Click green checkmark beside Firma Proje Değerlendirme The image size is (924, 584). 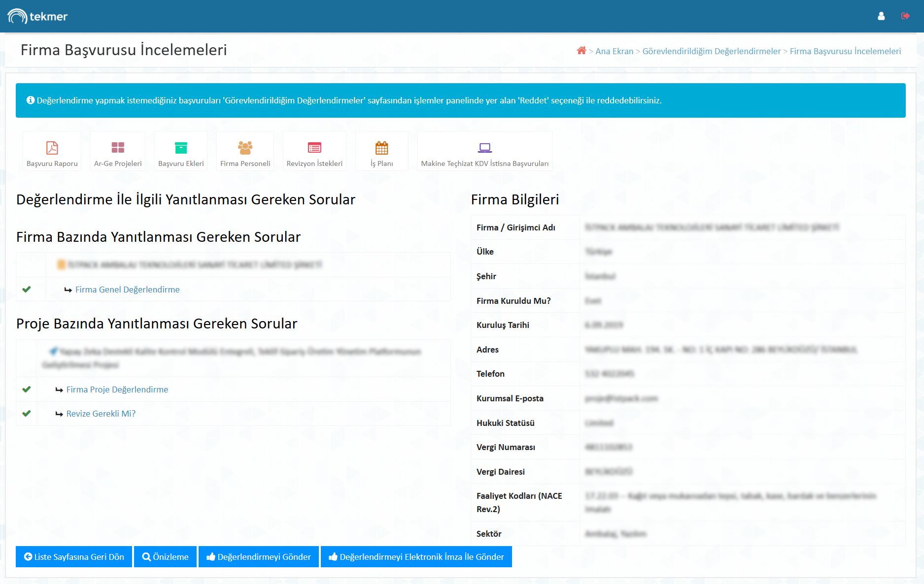tap(27, 389)
